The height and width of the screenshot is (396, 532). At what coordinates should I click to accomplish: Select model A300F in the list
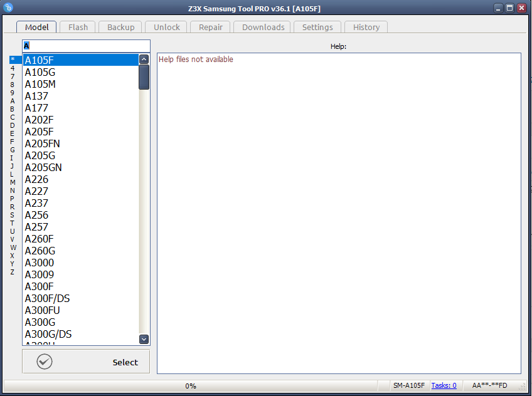(x=81, y=286)
